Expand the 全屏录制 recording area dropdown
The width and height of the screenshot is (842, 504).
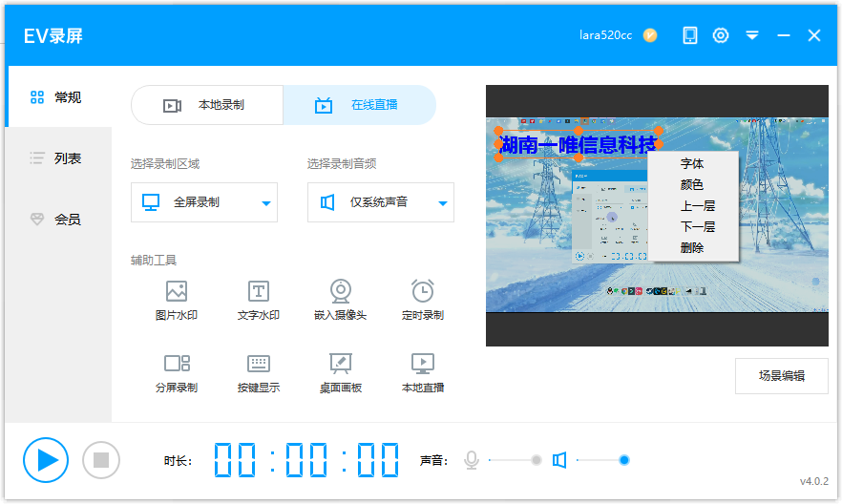266,203
